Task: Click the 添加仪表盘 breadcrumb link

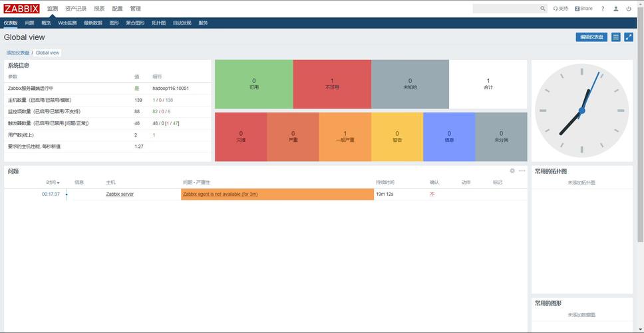Action: (17, 53)
